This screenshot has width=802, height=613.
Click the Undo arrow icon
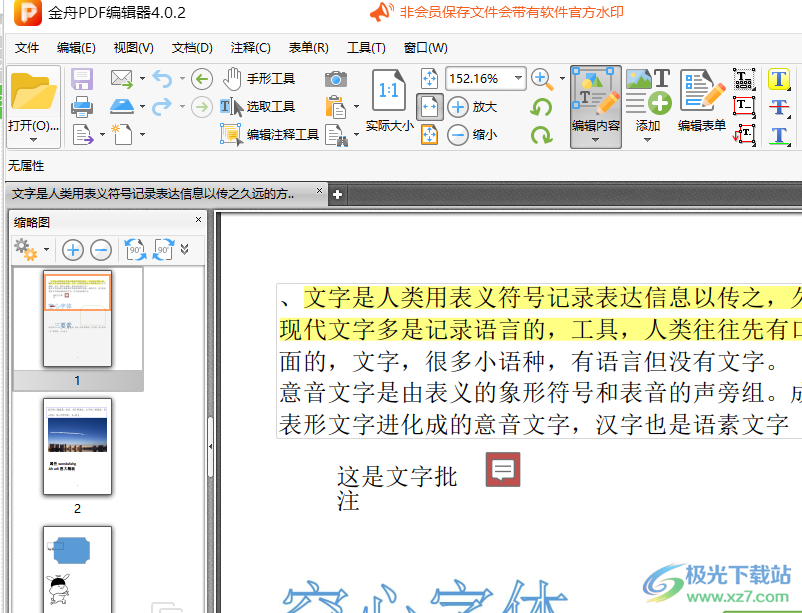pyautogui.click(x=163, y=79)
